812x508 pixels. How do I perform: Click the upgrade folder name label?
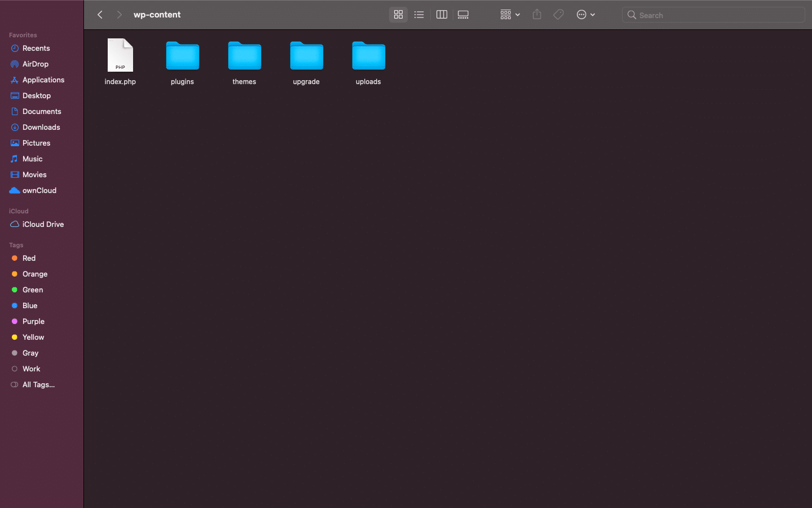coord(306,82)
